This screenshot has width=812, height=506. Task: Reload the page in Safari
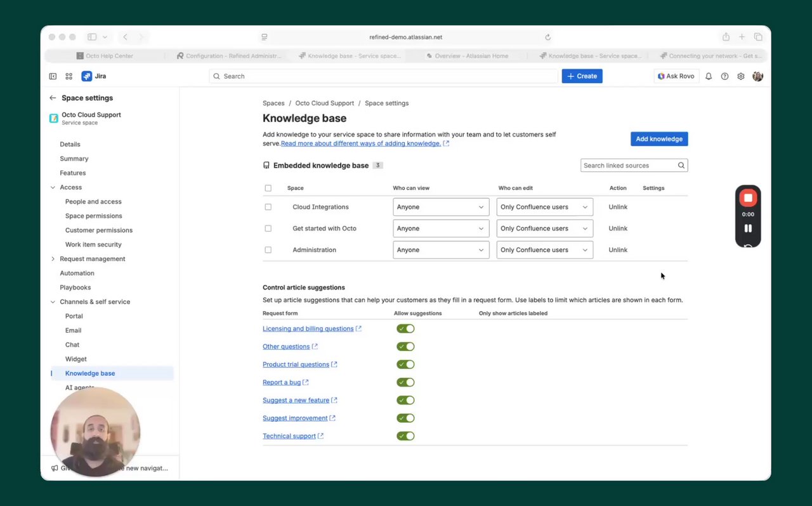[548, 37]
